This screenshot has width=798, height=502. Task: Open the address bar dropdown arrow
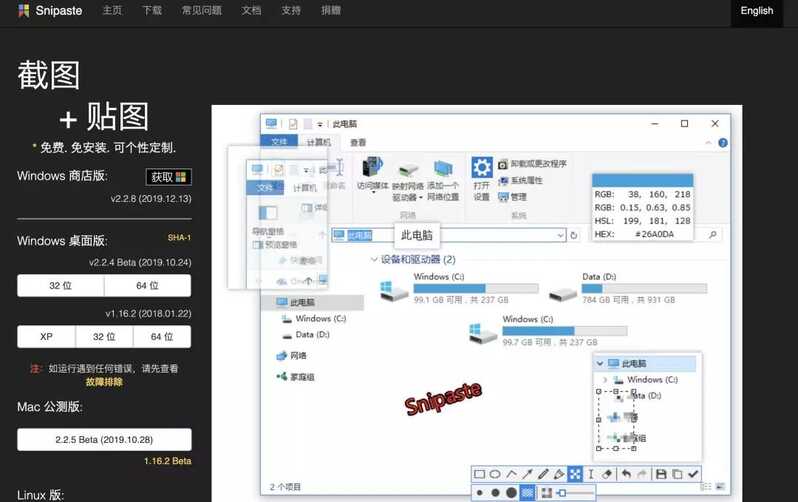[x=560, y=235]
